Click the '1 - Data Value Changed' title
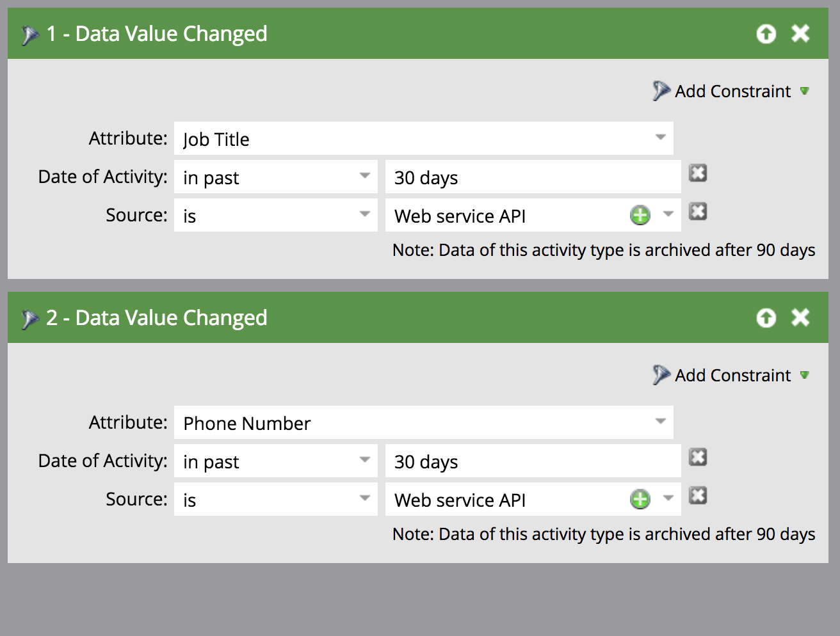Image resolution: width=840 pixels, height=636 pixels. point(157,33)
